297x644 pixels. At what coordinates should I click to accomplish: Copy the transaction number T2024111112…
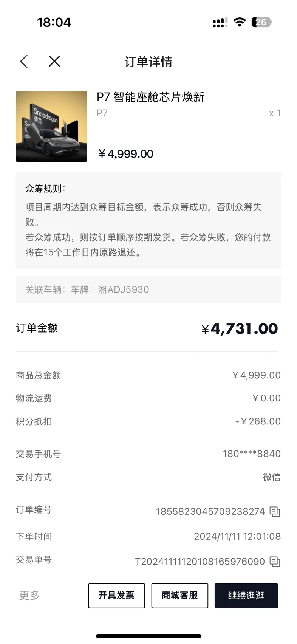pos(275,562)
